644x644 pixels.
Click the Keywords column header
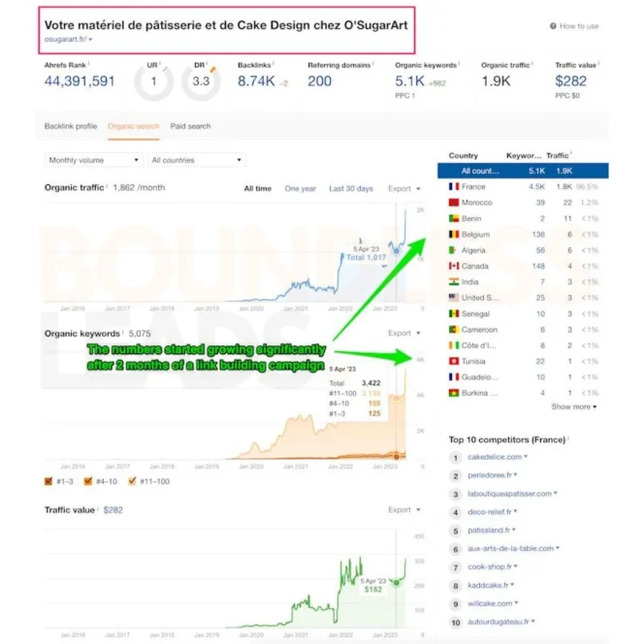tap(524, 155)
